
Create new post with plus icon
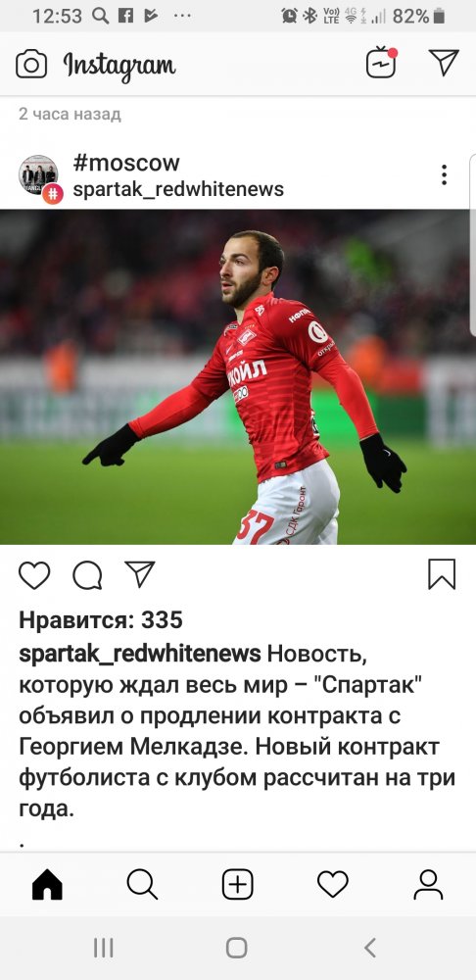pyautogui.click(x=238, y=884)
